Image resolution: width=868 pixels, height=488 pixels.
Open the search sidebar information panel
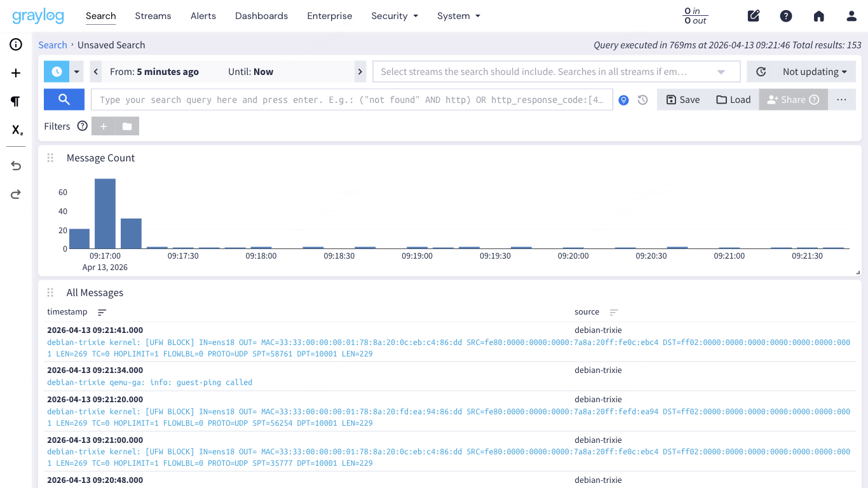point(15,44)
